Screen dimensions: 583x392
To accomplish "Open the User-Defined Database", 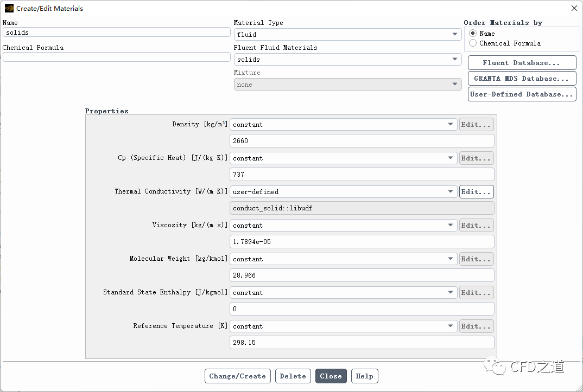I will 522,94.
